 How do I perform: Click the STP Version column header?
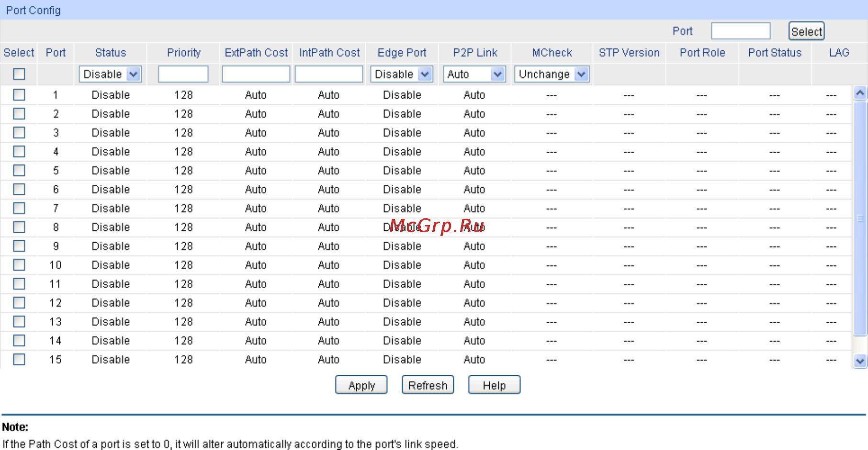tap(629, 53)
